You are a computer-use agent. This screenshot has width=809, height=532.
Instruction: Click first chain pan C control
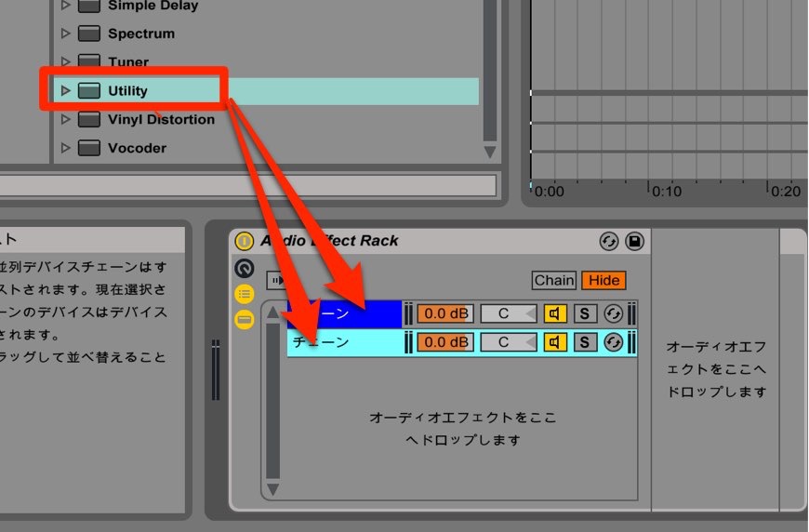(509, 313)
